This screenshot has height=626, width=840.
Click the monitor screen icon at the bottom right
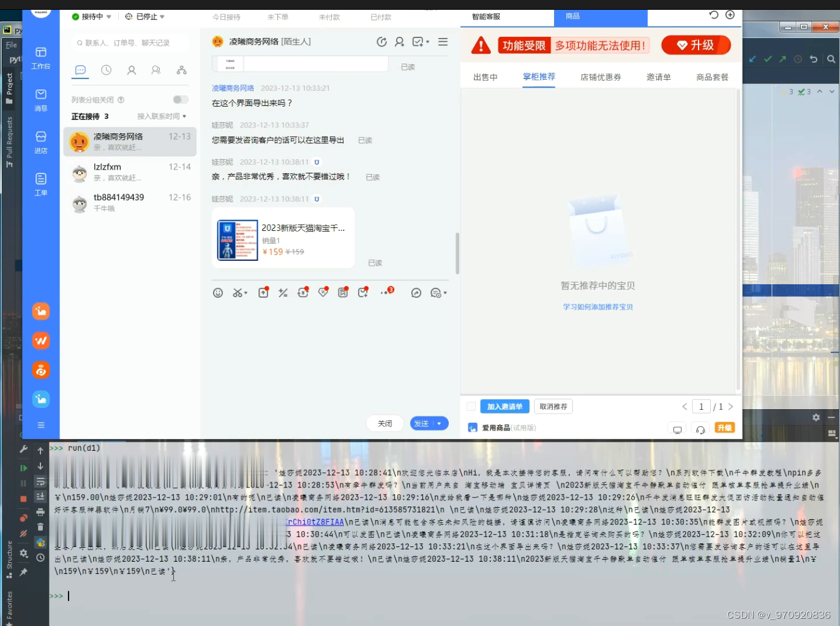(x=677, y=430)
